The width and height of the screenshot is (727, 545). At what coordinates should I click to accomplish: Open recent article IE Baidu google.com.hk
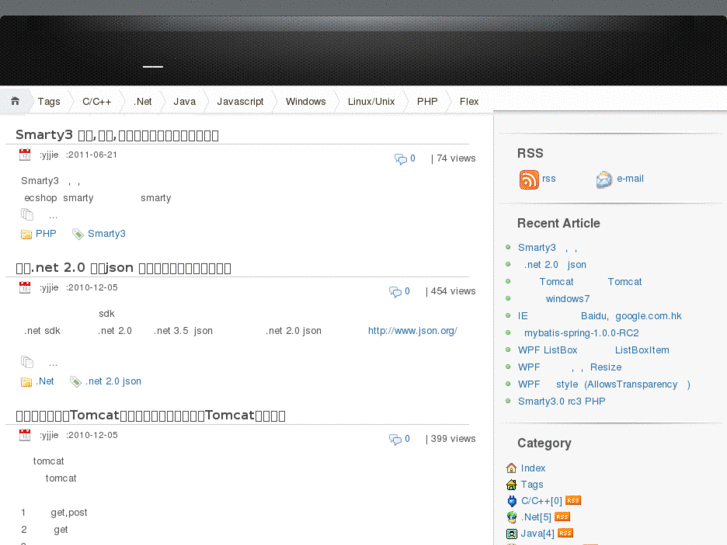tap(600, 316)
